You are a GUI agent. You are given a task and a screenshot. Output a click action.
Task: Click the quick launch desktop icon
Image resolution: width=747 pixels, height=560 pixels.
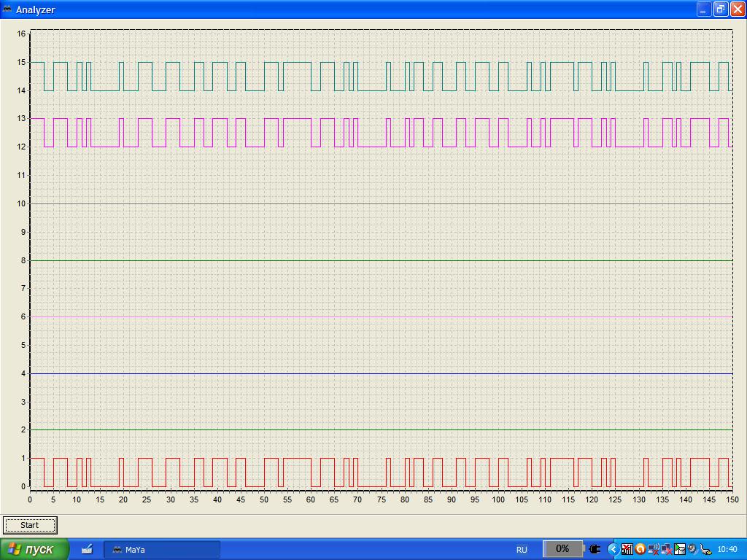87,550
